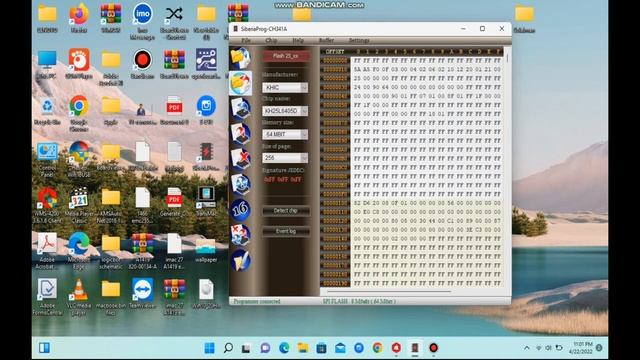Click the open file folder icon in SiberiaProg

coord(240,58)
